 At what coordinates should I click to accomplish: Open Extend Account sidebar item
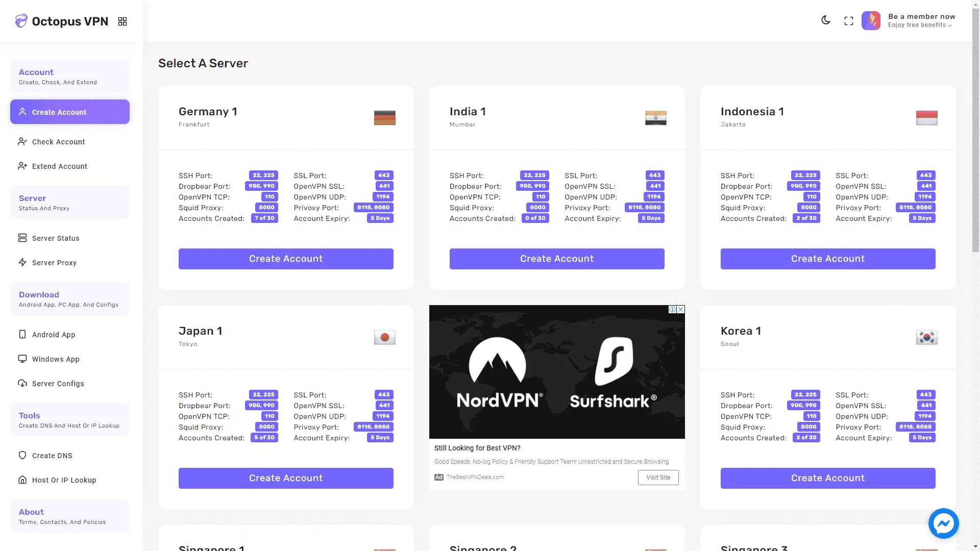pyautogui.click(x=70, y=166)
